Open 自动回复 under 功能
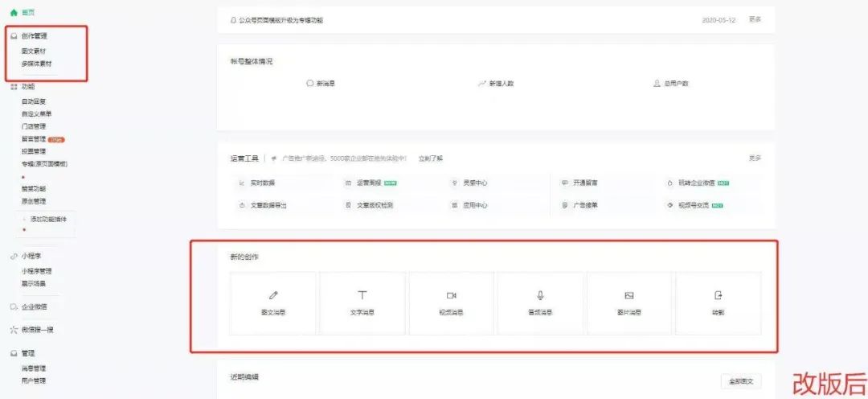 click(x=34, y=101)
